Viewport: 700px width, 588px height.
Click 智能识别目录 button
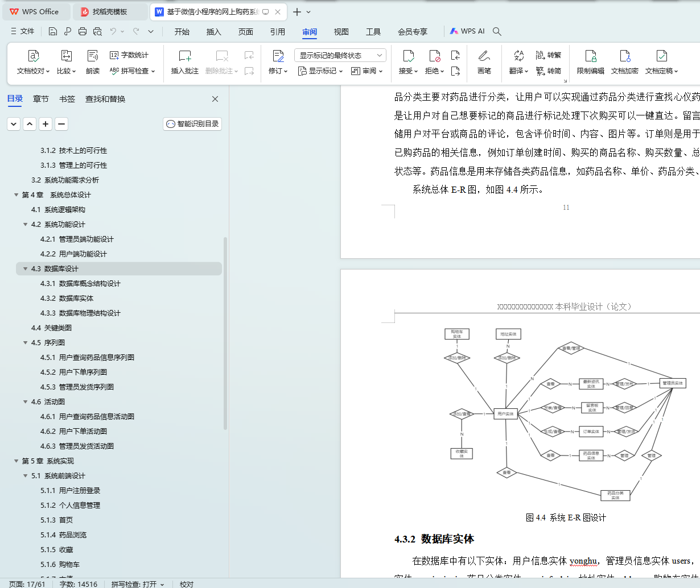pos(192,124)
